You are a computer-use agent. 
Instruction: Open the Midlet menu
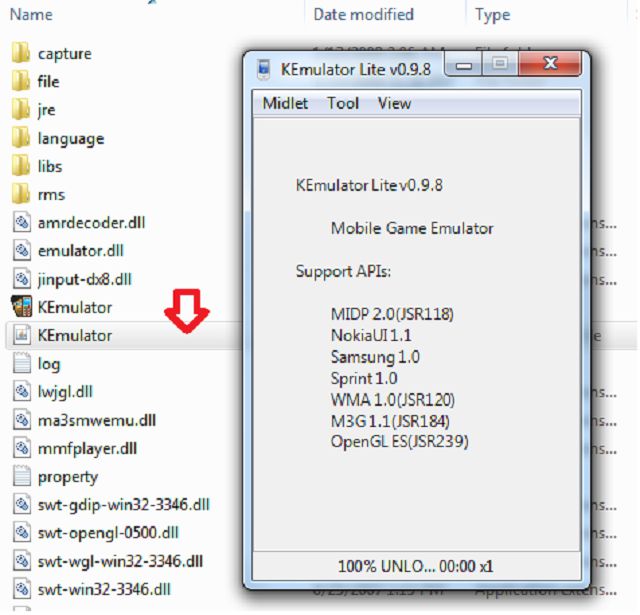point(285,103)
